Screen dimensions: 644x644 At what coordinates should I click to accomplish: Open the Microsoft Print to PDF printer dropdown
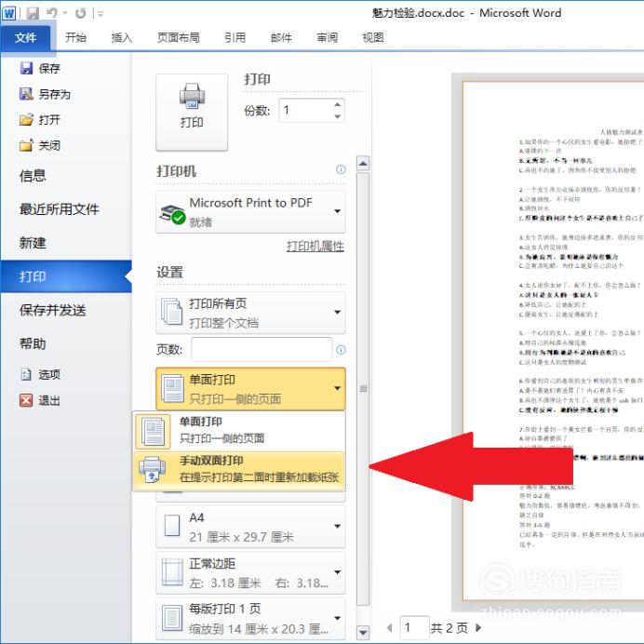pyautogui.click(x=250, y=212)
